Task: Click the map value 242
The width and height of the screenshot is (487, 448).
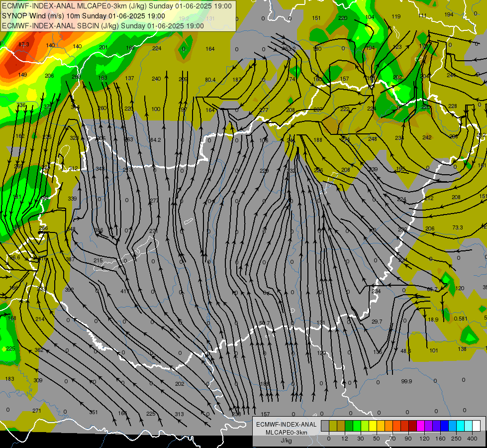Action: tap(427, 137)
